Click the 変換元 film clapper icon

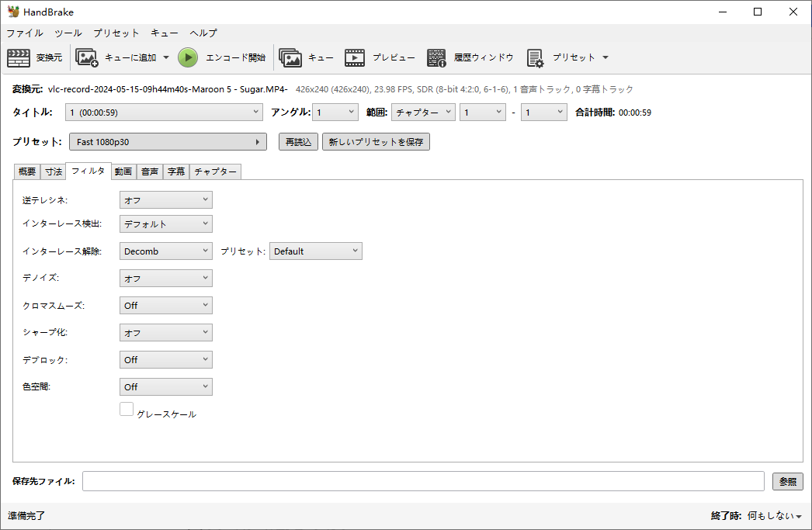(19, 57)
